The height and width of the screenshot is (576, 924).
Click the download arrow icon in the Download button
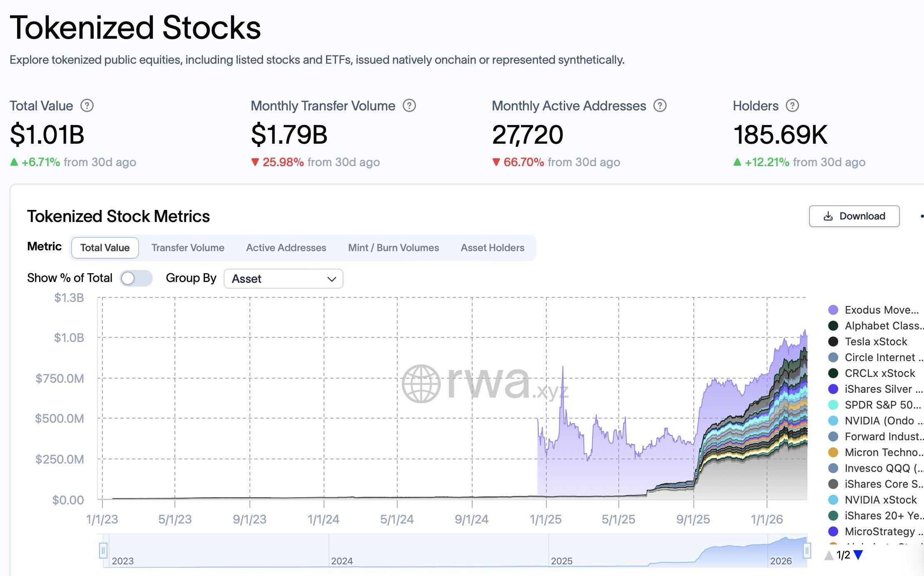point(827,216)
